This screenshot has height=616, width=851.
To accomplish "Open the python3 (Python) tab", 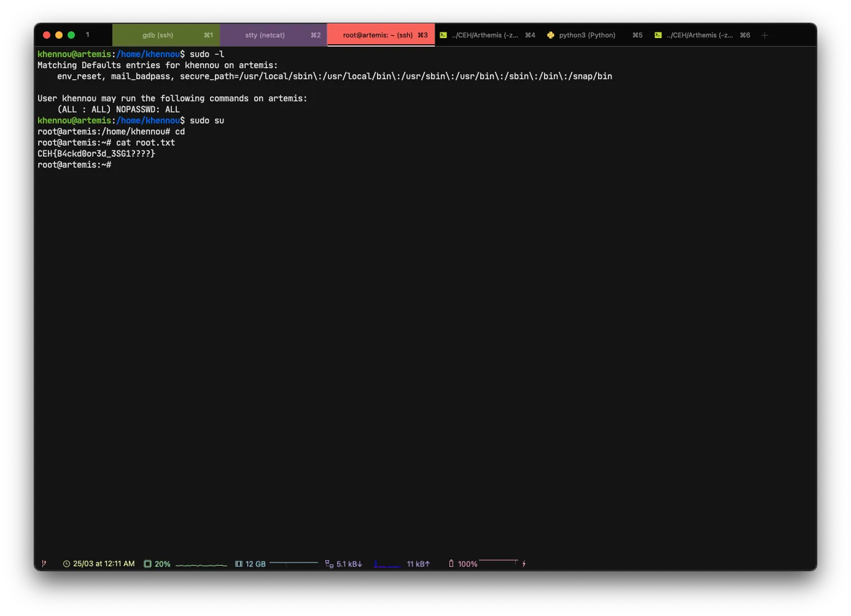I will 586,36.
